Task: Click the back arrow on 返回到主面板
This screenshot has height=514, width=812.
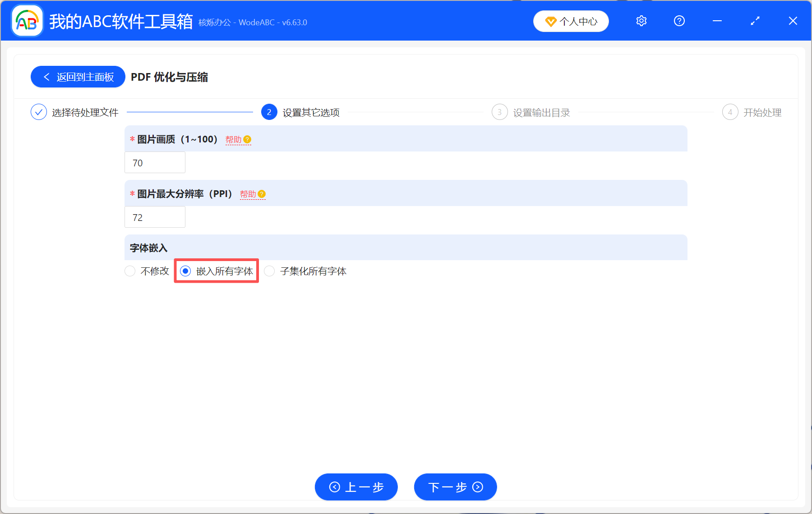Action: [x=46, y=77]
